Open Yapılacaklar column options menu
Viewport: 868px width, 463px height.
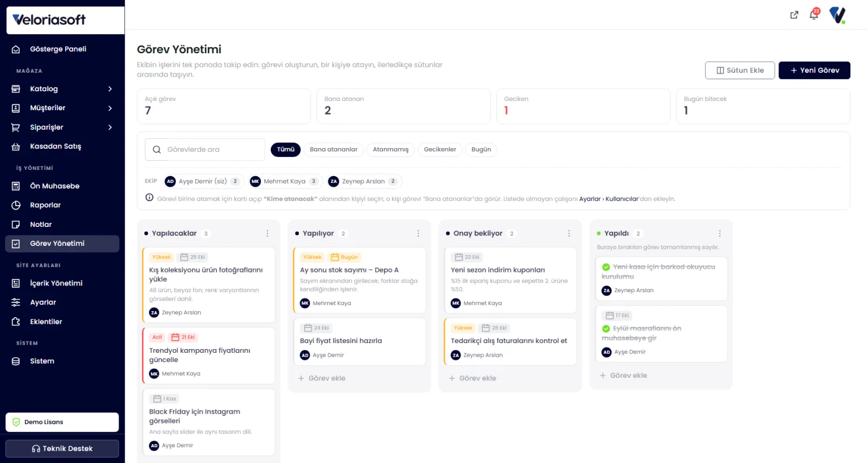267,233
